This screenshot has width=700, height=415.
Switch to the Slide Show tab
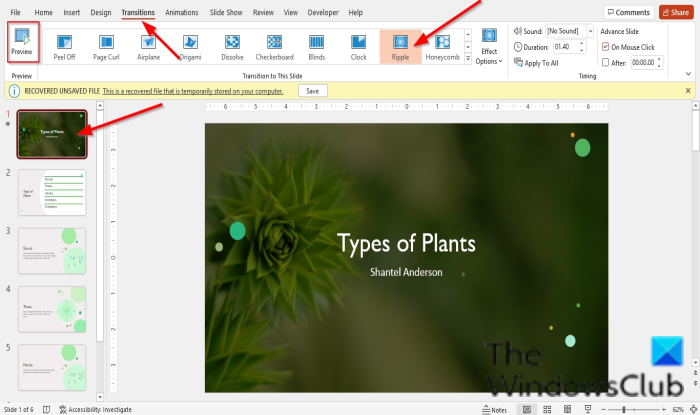click(x=227, y=12)
